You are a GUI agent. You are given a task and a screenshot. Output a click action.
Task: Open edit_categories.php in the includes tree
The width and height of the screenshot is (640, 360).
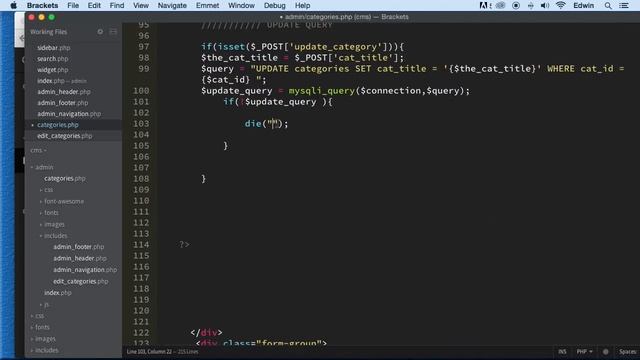[80, 281]
